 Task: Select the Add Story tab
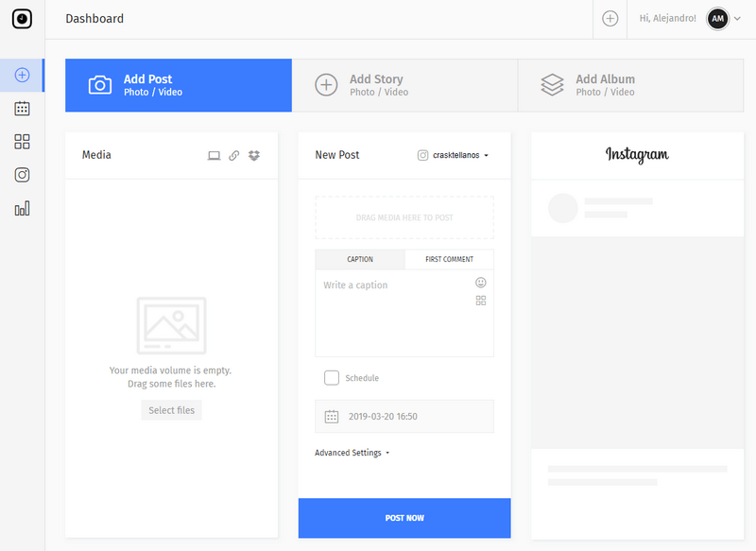tap(404, 85)
